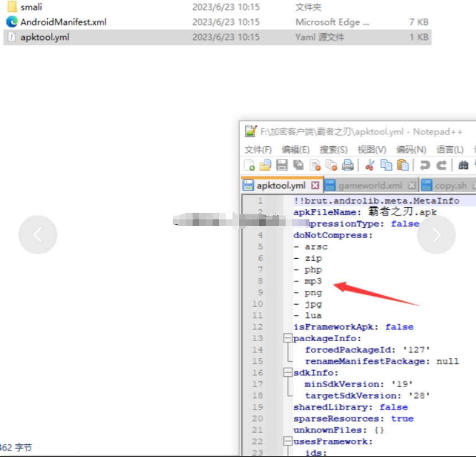
Task: Click the Notepad++ title bar app icon
Action: [x=251, y=131]
